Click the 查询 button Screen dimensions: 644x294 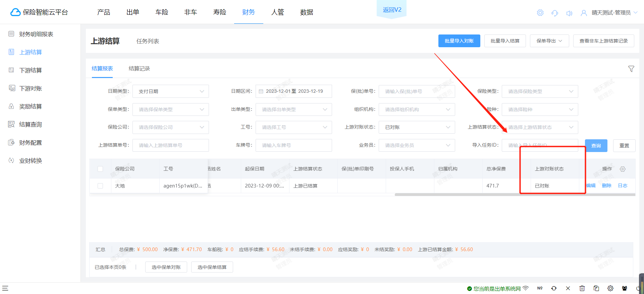coord(596,146)
